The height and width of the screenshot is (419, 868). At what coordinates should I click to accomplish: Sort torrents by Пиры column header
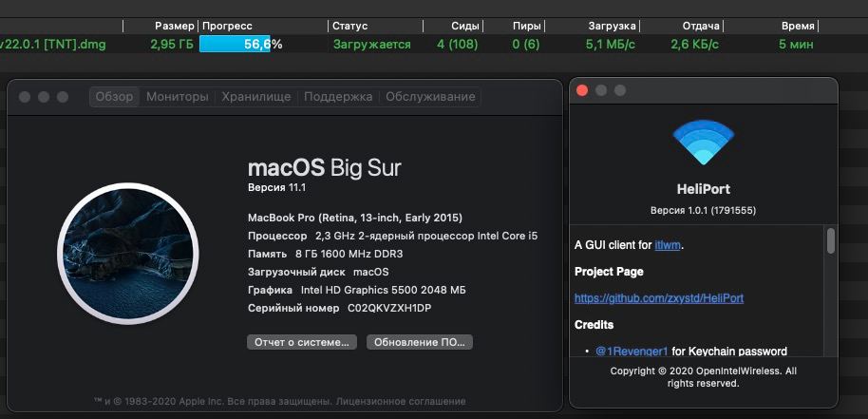click(x=527, y=26)
